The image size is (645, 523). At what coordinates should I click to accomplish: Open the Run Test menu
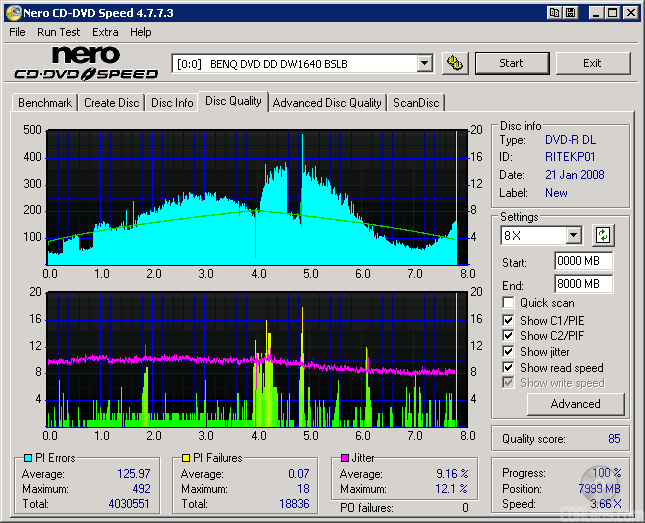click(x=58, y=32)
